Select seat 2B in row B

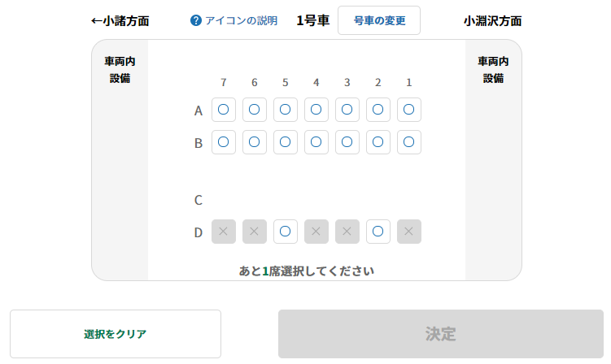click(x=378, y=142)
